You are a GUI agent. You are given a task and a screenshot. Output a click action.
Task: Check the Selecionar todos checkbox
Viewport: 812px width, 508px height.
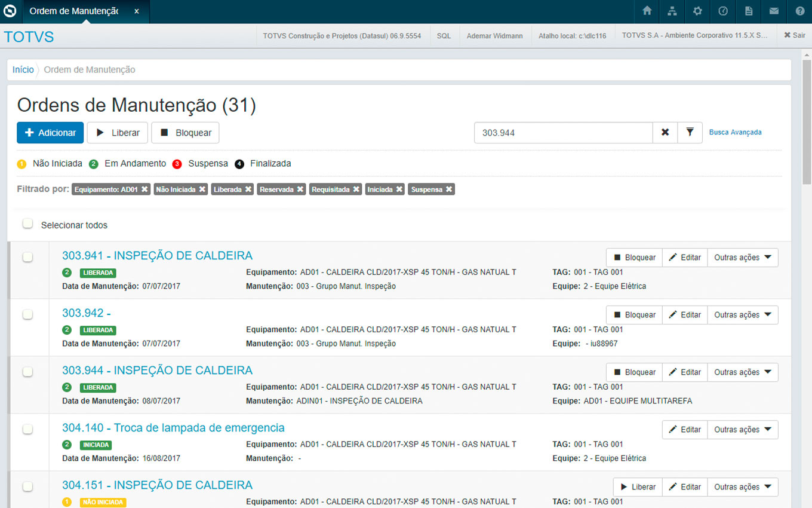(x=27, y=224)
